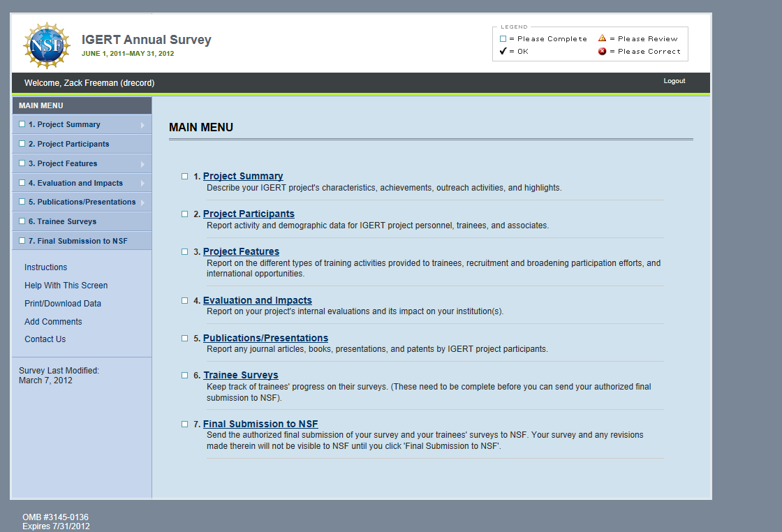Click the Please Review warning triangle icon

[602, 38]
